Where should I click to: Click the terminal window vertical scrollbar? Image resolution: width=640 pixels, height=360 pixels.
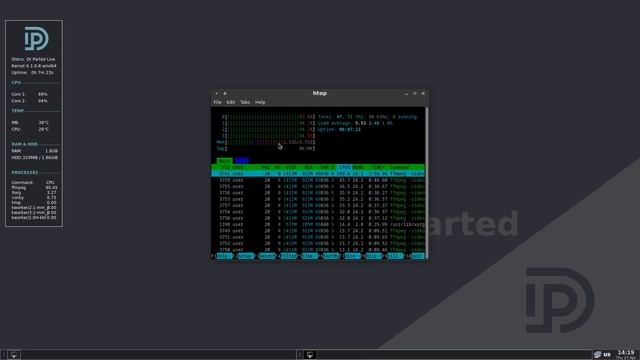click(x=427, y=183)
